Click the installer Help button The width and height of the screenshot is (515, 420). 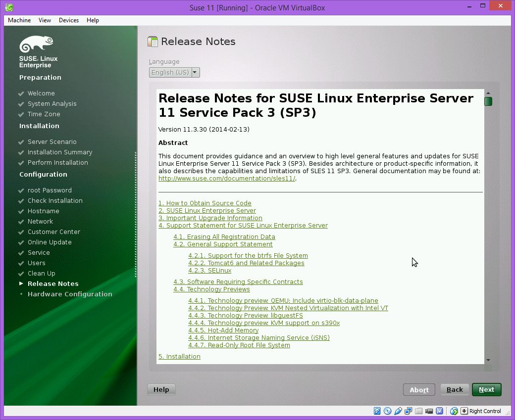click(161, 389)
